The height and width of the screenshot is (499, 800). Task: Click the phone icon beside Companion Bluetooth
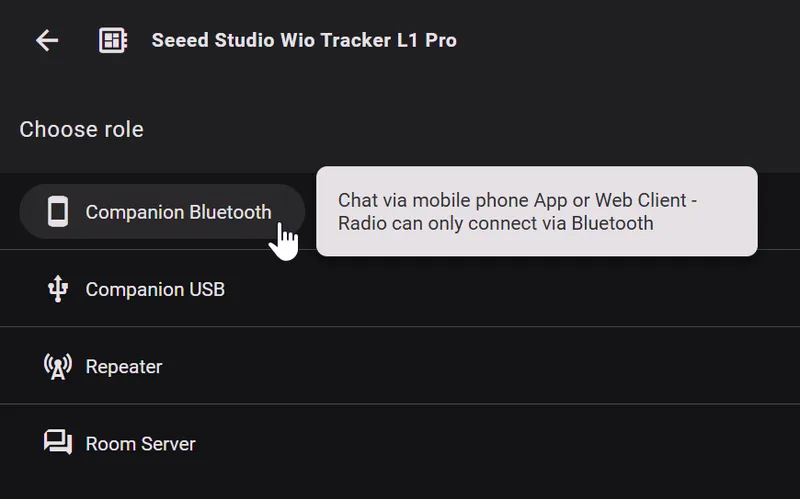[x=58, y=212]
